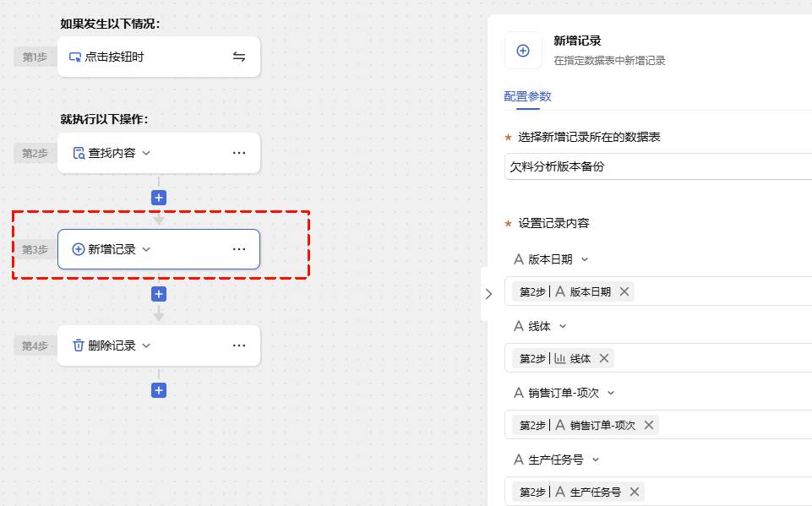
Task: Click the 如果发生以下情况 heading
Action: tap(110, 24)
